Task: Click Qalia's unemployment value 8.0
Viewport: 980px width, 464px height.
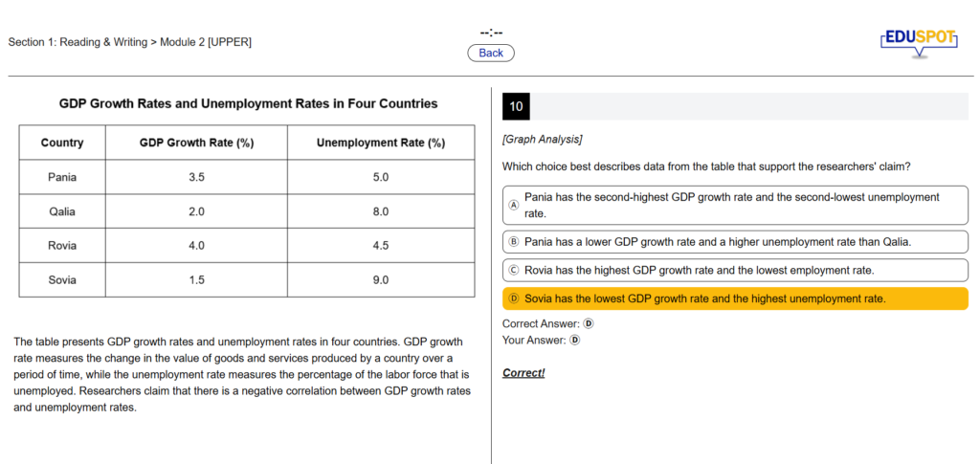Action: coord(381,211)
